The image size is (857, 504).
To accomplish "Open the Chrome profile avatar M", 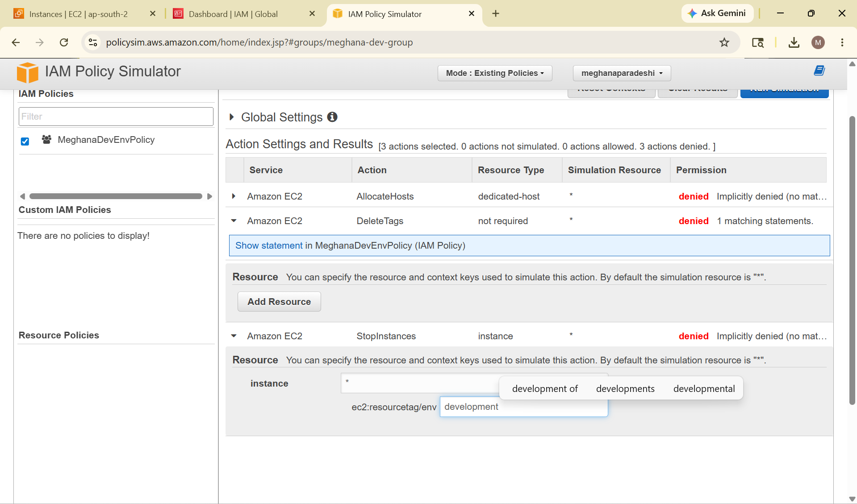I will (818, 42).
